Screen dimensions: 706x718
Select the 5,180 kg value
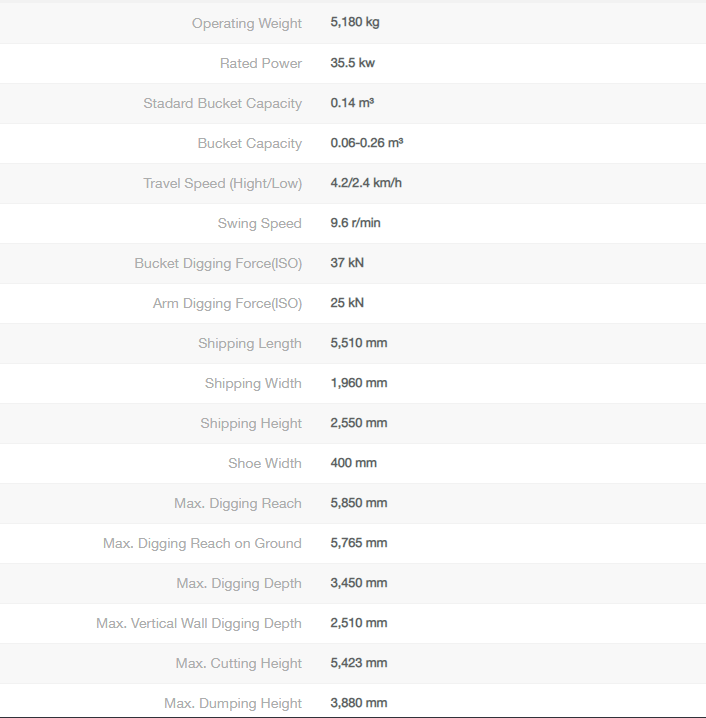[x=355, y=22]
